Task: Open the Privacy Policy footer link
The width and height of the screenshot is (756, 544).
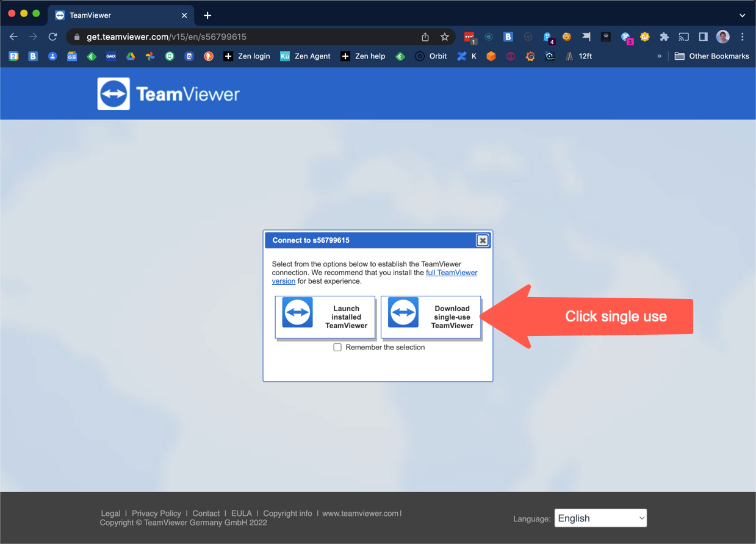Action: (x=156, y=514)
